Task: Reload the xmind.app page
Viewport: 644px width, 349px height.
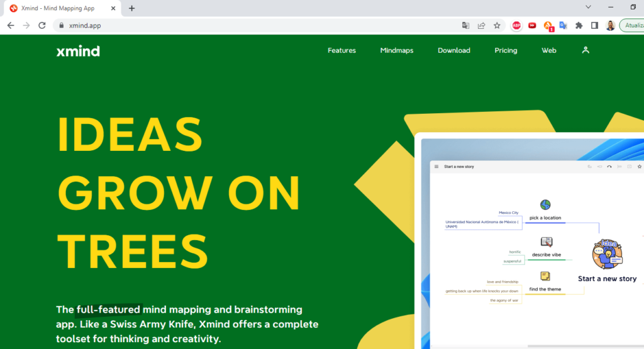Action: tap(42, 25)
